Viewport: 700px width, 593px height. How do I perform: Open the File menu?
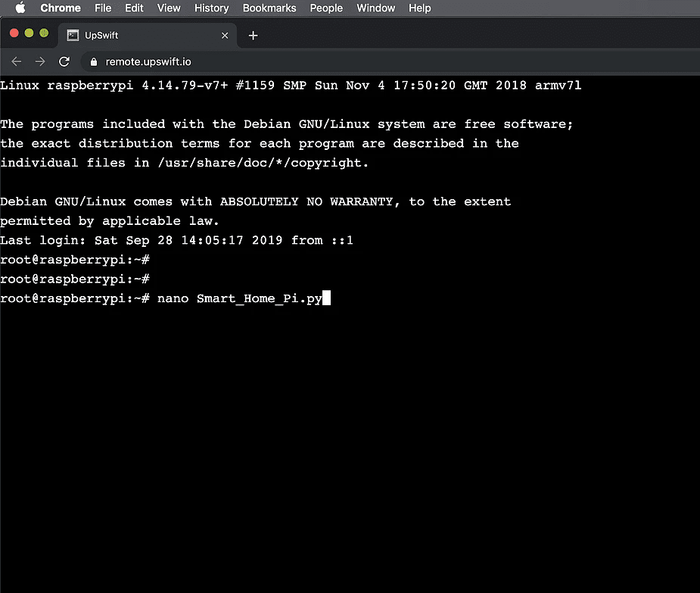pos(103,8)
